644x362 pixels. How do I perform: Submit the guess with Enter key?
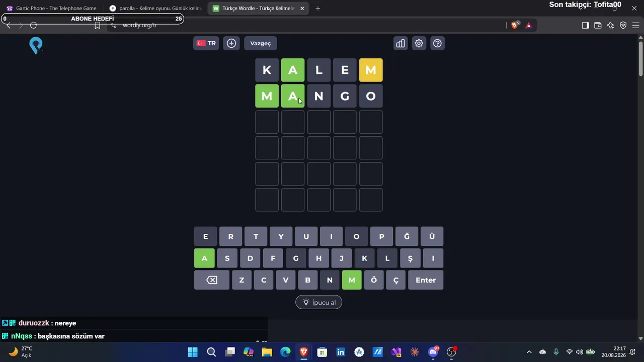[426, 280]
